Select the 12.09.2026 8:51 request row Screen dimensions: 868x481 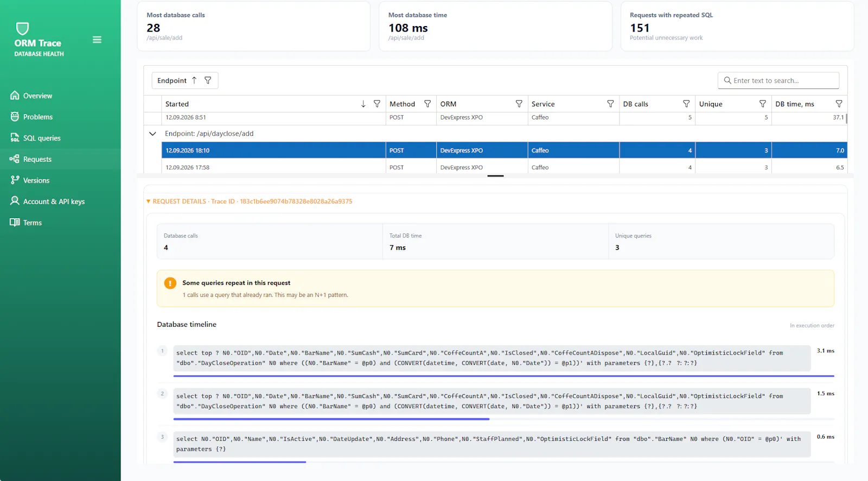click(504, 118)
